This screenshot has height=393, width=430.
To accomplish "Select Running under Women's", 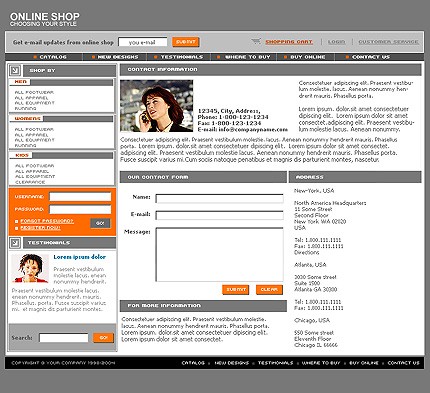I will click(25, 145).
